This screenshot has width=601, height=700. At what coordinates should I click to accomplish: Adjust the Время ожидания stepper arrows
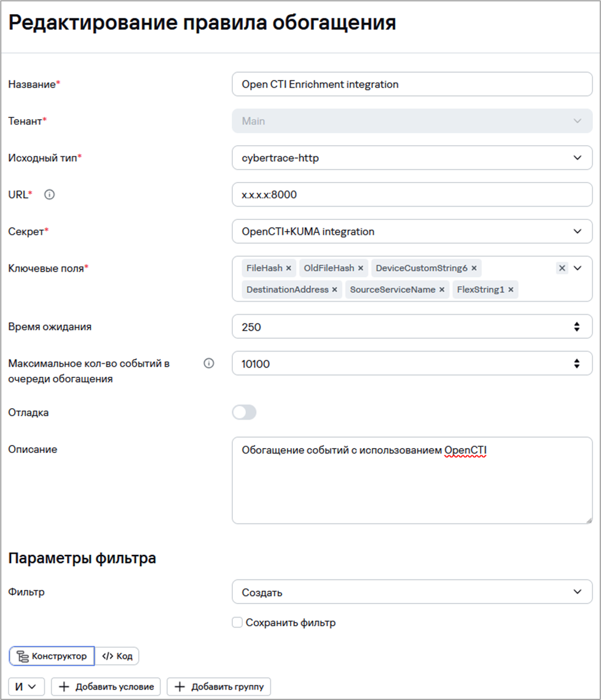coord(576,327)
